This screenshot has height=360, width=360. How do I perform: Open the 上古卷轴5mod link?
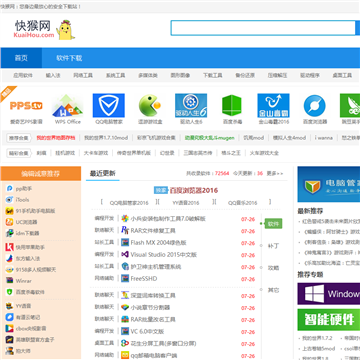point(318,349)
